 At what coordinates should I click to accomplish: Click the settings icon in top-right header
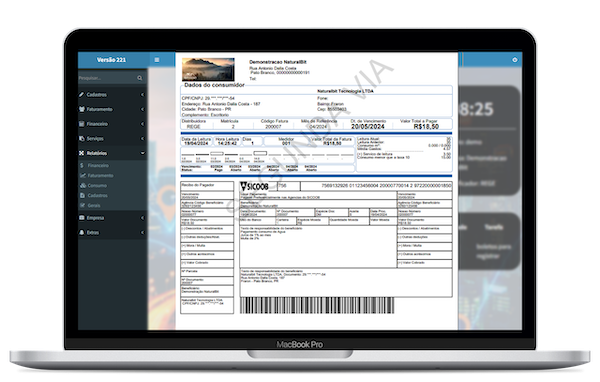pyautogui.click(x=515, y=60)
